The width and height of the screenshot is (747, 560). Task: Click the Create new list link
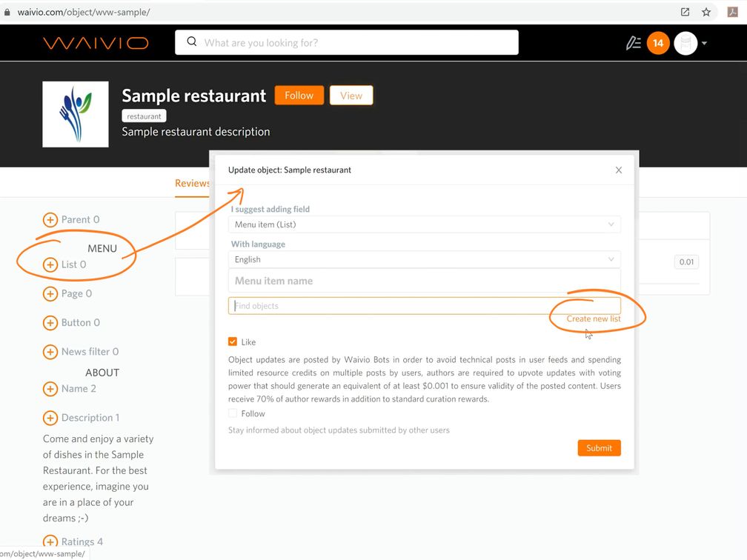(x=593, y=319)
